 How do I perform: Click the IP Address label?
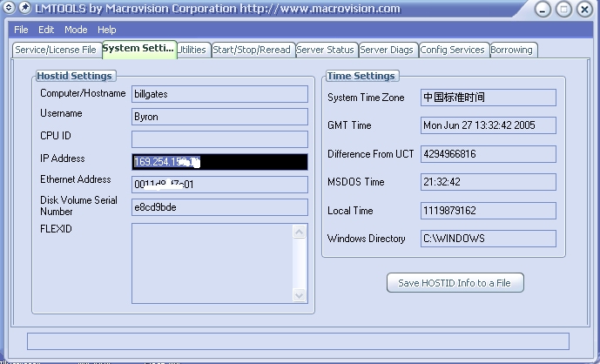coord(63,158)
